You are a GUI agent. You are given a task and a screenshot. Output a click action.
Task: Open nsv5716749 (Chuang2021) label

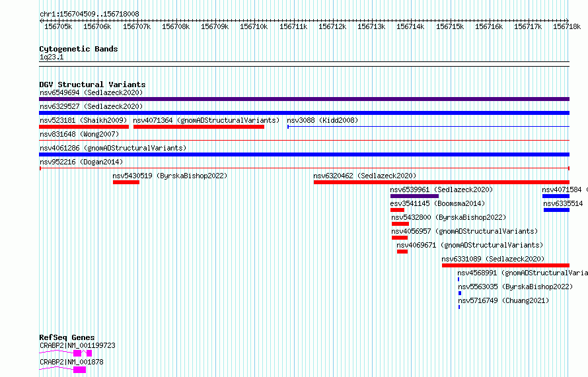coord(503,300)
